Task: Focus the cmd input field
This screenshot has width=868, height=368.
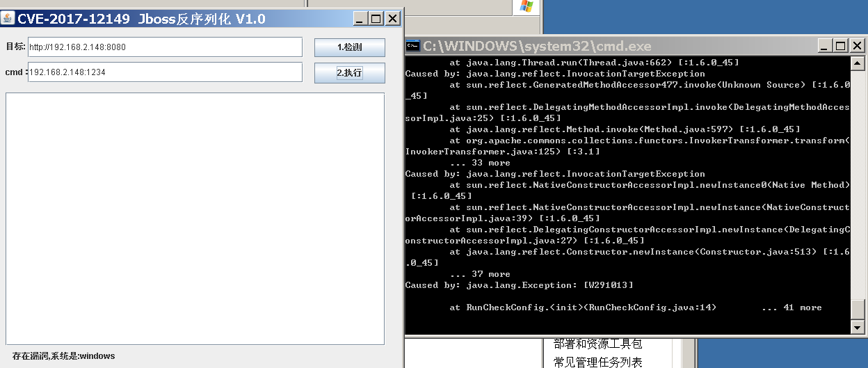Action: pyautogui.click(x=166, y=72)
